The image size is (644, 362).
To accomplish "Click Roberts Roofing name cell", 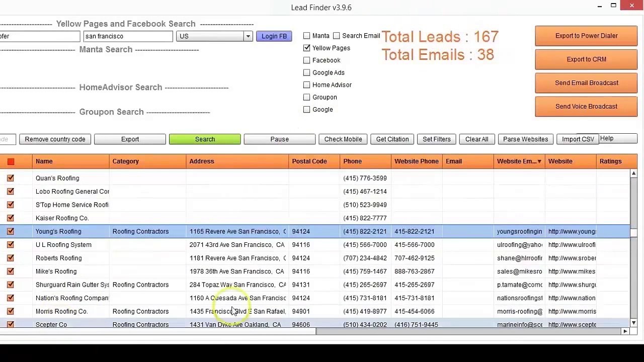I will (x=58, y=258).
